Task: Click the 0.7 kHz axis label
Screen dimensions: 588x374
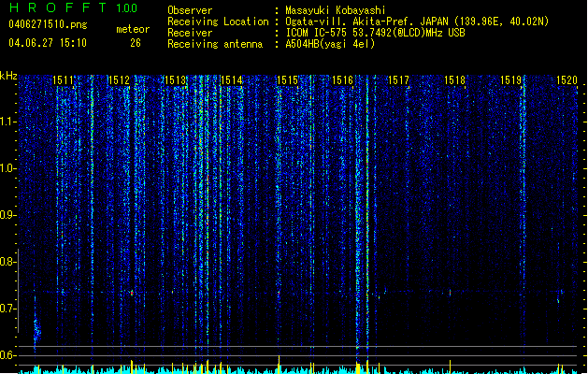Action: tap(7, 309)
